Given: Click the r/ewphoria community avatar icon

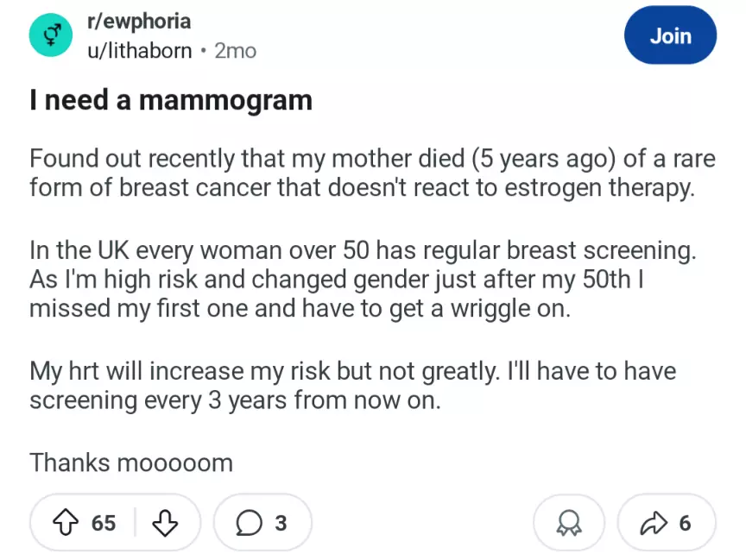Looking at the screenshot, I should tap(51, 36).
